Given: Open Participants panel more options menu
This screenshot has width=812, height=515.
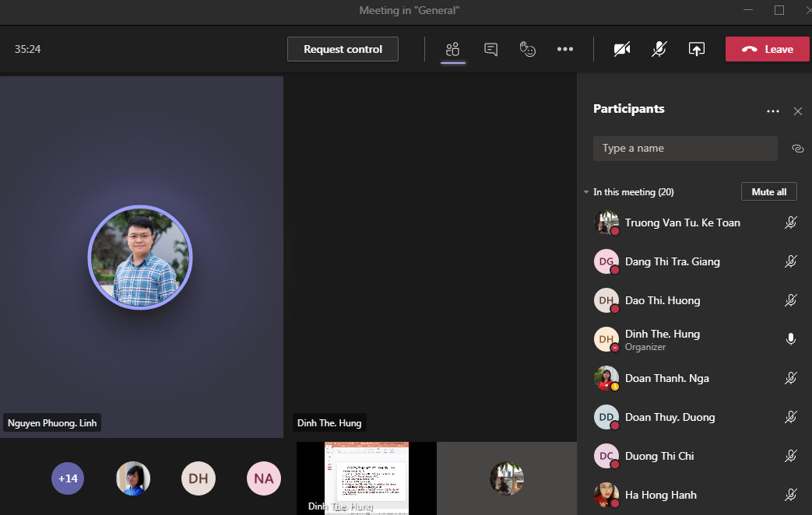Looking at the screenshot, I should click(772, 111).
